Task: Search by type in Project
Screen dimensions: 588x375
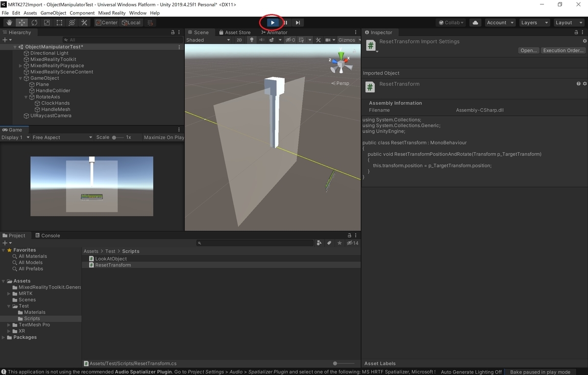Action: [319, 243]
